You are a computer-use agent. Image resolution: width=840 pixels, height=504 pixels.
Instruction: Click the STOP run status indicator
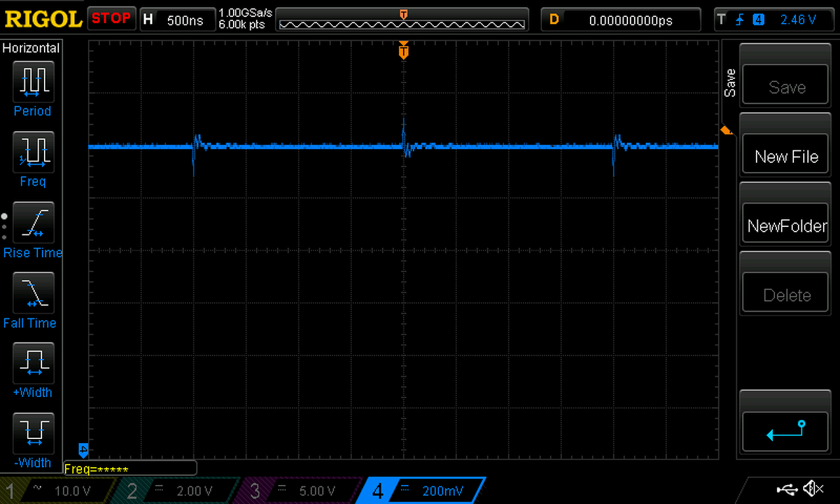pos(111,18)
